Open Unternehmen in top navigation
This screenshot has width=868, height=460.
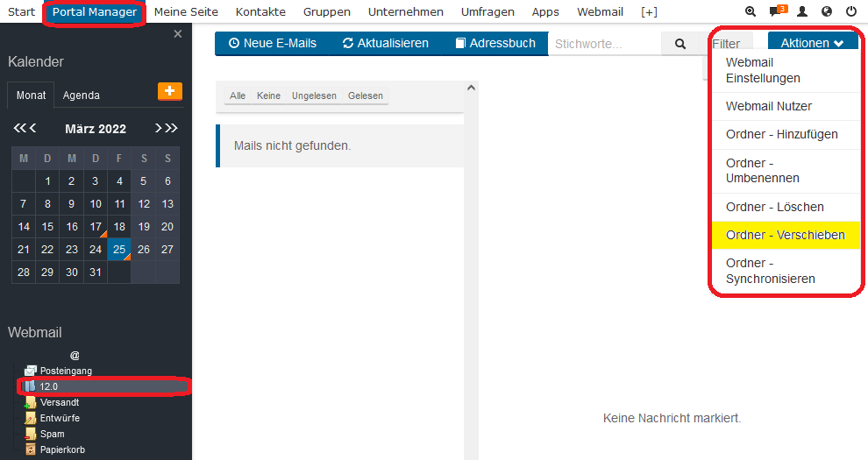click(x=406, y=11)
